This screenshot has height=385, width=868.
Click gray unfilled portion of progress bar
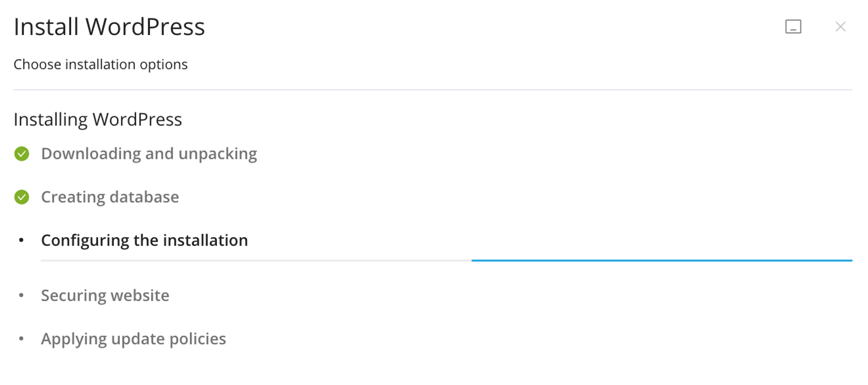(256, 260)
